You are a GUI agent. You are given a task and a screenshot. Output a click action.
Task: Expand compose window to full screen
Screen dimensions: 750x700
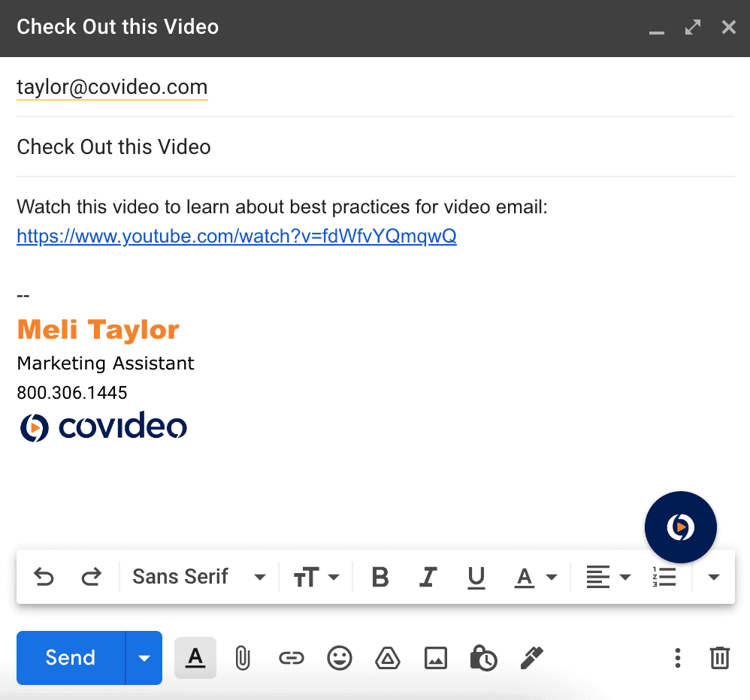693,27
